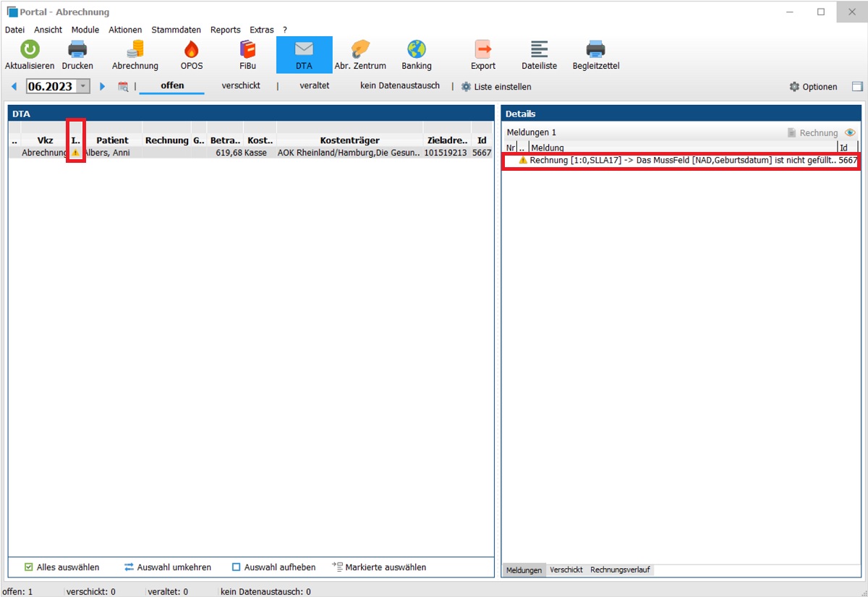
Task: Click status bar entry offen: 1
Action: [19, 591]
